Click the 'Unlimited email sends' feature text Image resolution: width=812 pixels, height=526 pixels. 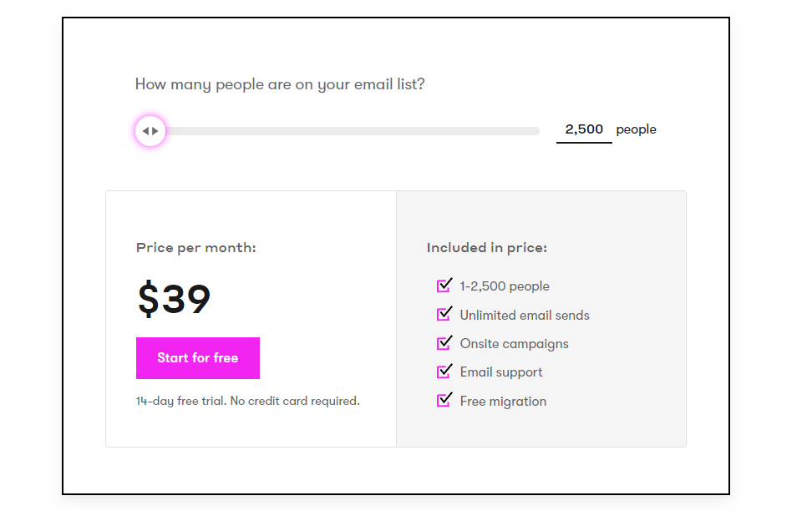[x=525, y=316]
